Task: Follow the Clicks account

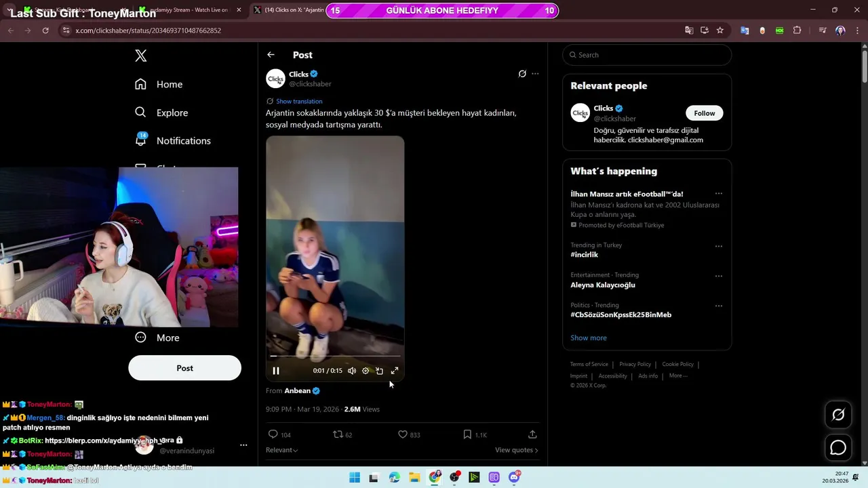Action: (x=704, y=113)
